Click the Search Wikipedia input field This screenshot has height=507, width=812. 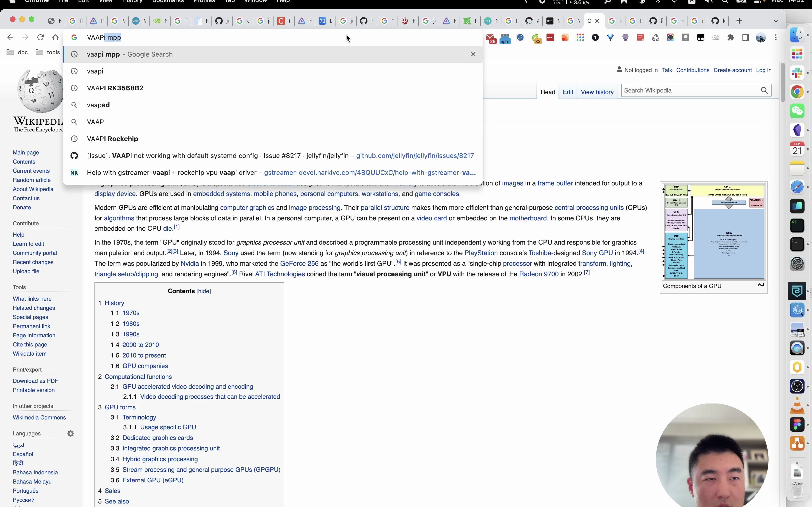(688, 91)
